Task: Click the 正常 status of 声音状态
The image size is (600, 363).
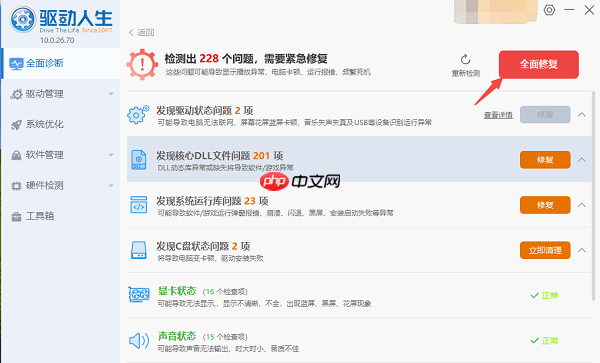Action: [545, 340]
